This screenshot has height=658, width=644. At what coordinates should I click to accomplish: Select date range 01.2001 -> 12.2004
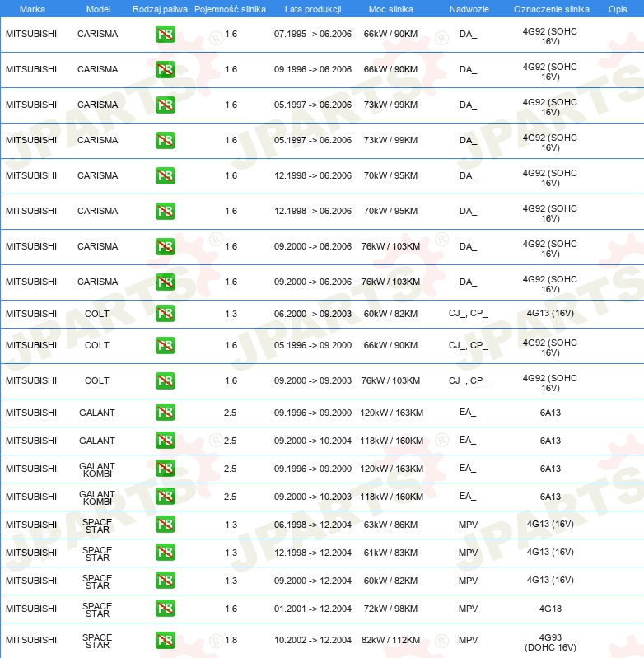(313, 609)
